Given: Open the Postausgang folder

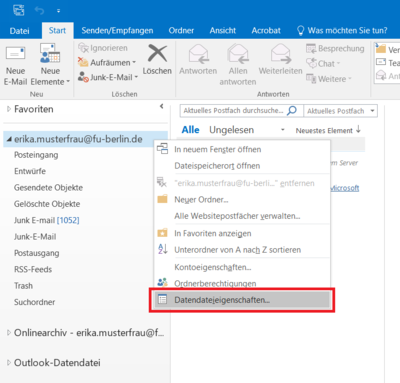Looking at the screenshot, I should 37,253.
